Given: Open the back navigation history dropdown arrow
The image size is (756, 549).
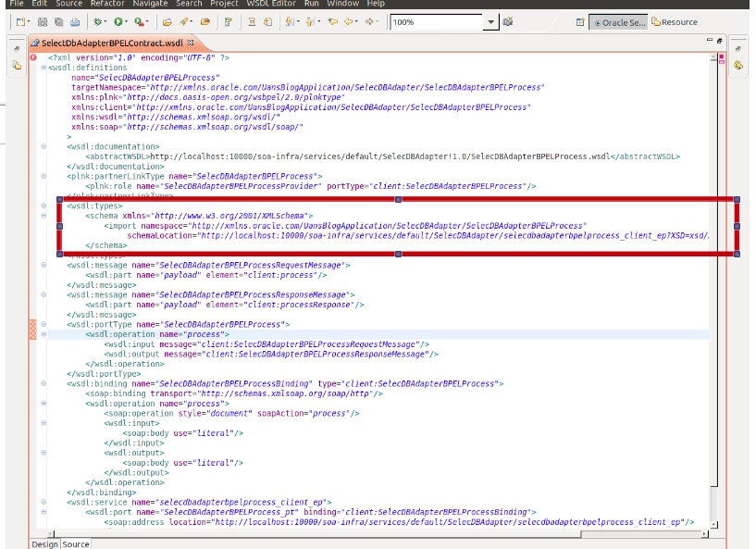Looking at the screenshot, I should click(x=356, y=21).
